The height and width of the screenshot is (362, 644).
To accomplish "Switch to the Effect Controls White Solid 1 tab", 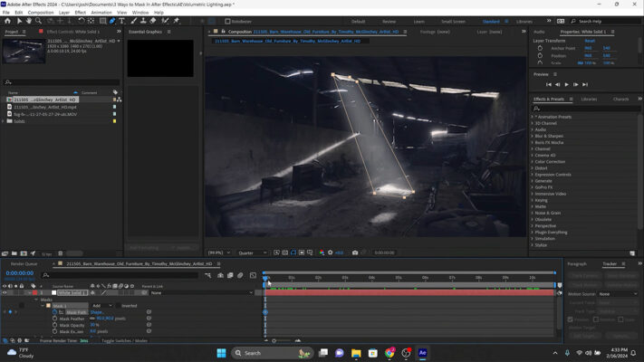I will pos(73,32).
